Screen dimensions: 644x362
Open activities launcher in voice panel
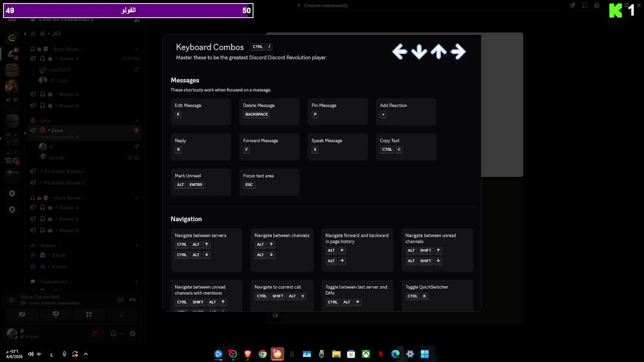click(x=89, y=315)
